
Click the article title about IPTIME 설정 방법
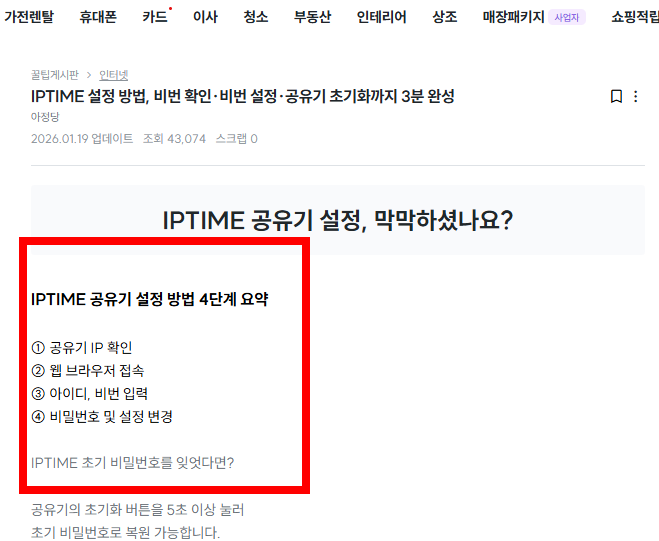click(243, 96)
